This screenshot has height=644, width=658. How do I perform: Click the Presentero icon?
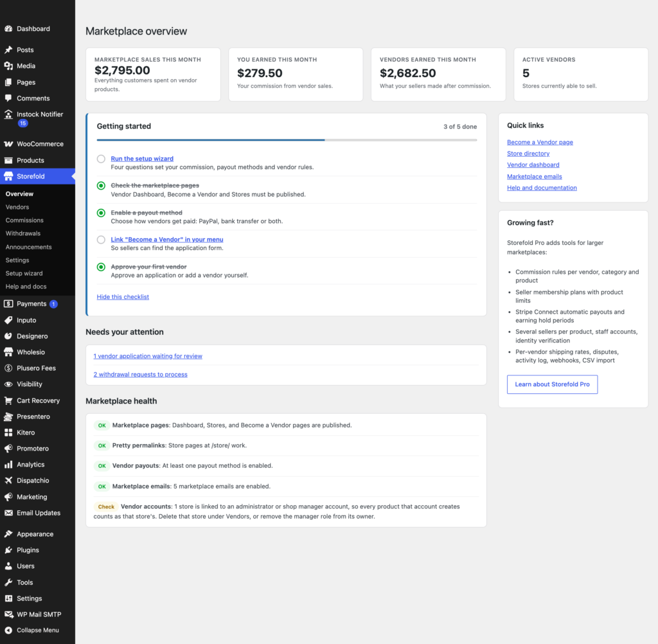point(8,416)
